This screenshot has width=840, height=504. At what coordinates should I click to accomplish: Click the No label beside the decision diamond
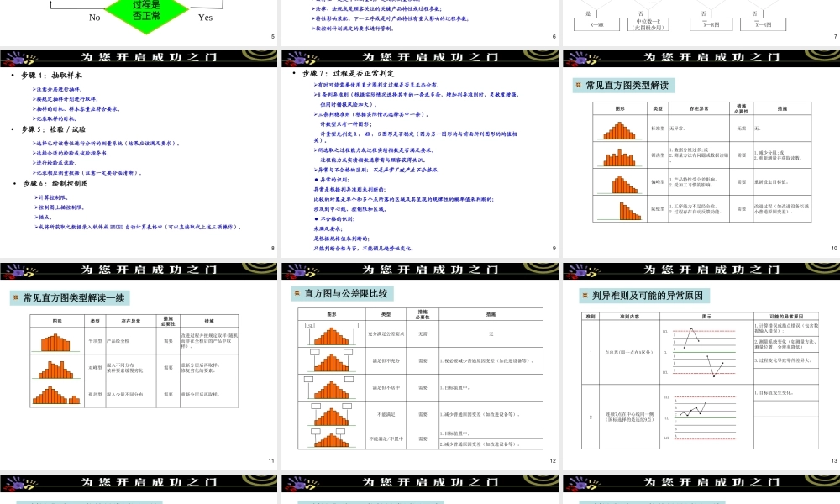[93, 17]
